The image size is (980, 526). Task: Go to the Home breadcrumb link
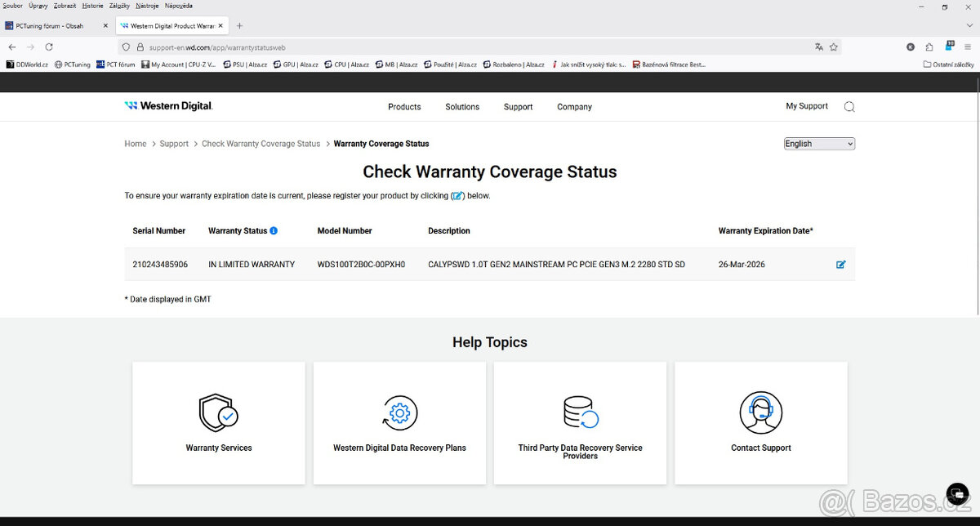click(135, 144)
